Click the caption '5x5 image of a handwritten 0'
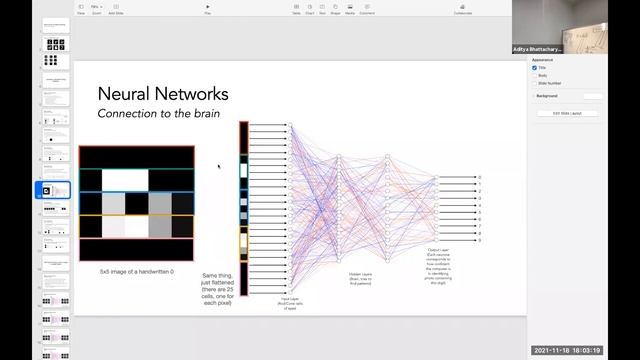Viewport: 640px width, 360px height. point(137,271)
